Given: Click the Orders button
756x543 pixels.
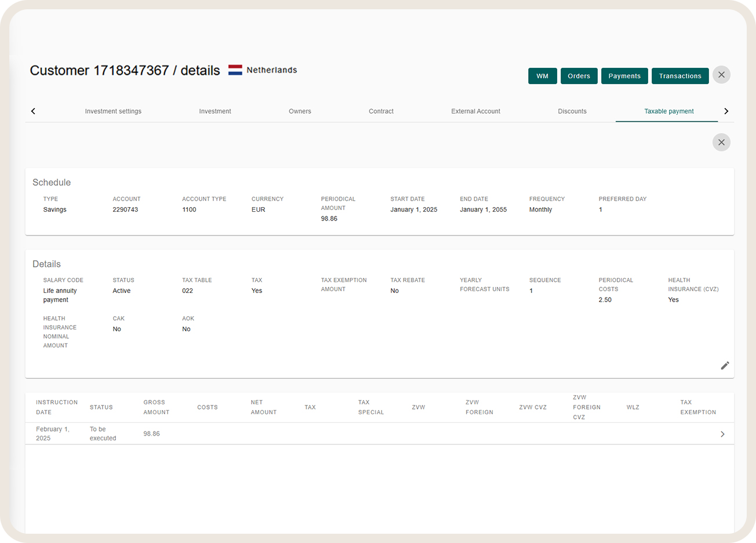Looking at the screenshot, I should pos(579,75).
